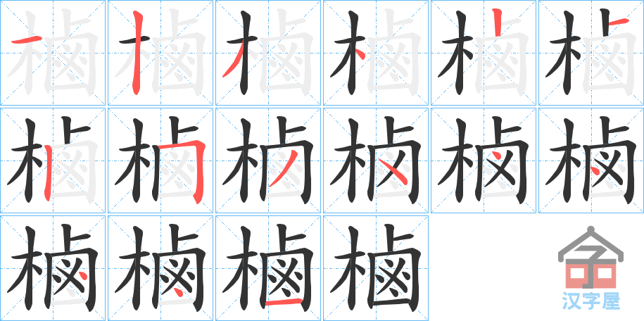This screenshot has height=321, width=644.
Task: Open the eighth step with the red turning frame stroke
Action: click(x=160, y=160)
